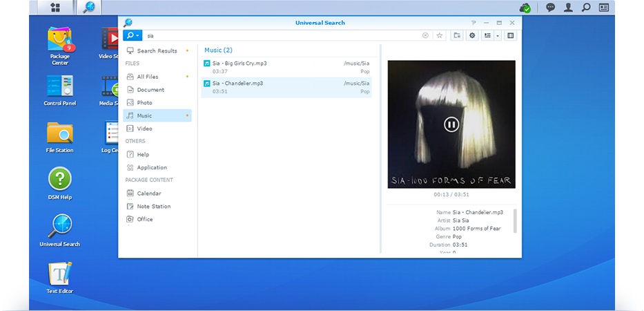Screen dimensions: 644x311
Task: Open the user account options icon
Action: (569, 8)
